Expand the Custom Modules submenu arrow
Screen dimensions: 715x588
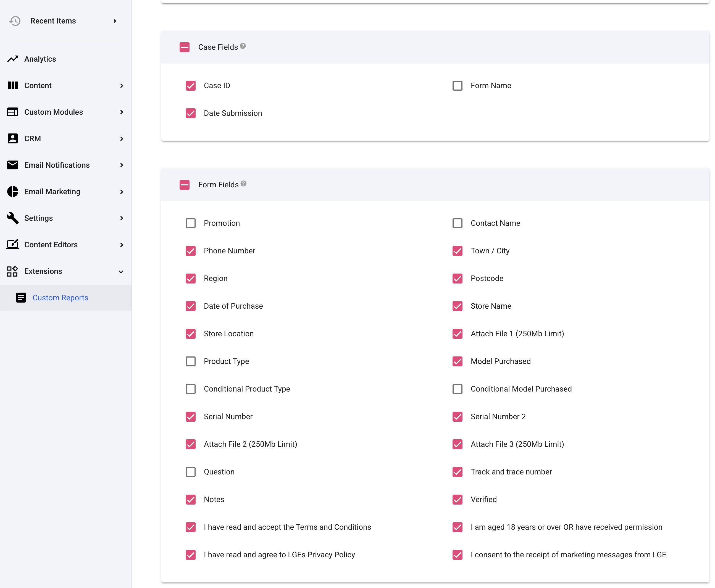(122, 112)
